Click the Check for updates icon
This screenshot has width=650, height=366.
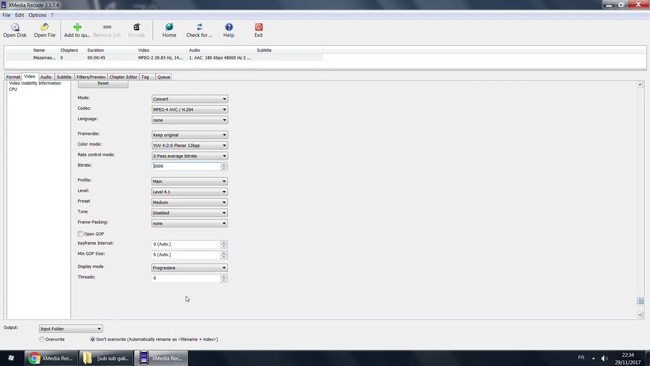click(x=199, y=30)
